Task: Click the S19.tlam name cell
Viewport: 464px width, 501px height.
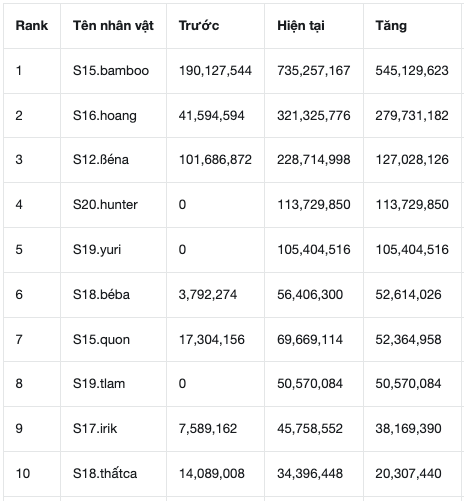Action: tap(113, 384)
